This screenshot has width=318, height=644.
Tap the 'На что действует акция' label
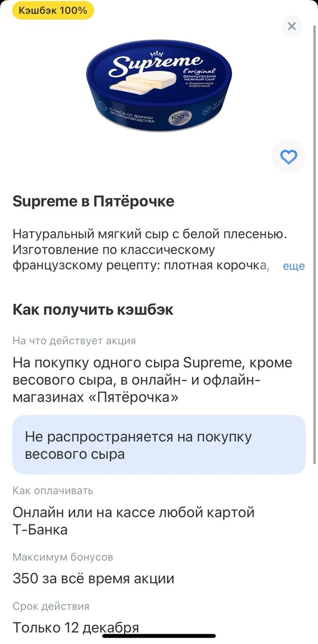coord(73,340)
